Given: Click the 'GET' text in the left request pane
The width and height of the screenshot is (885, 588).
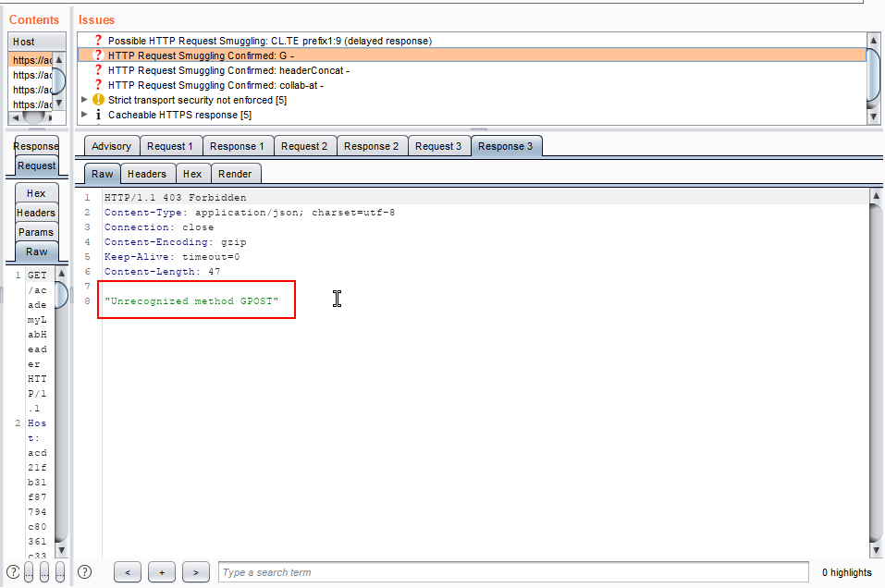Looking at the screenshot, I should pos(37,276).
